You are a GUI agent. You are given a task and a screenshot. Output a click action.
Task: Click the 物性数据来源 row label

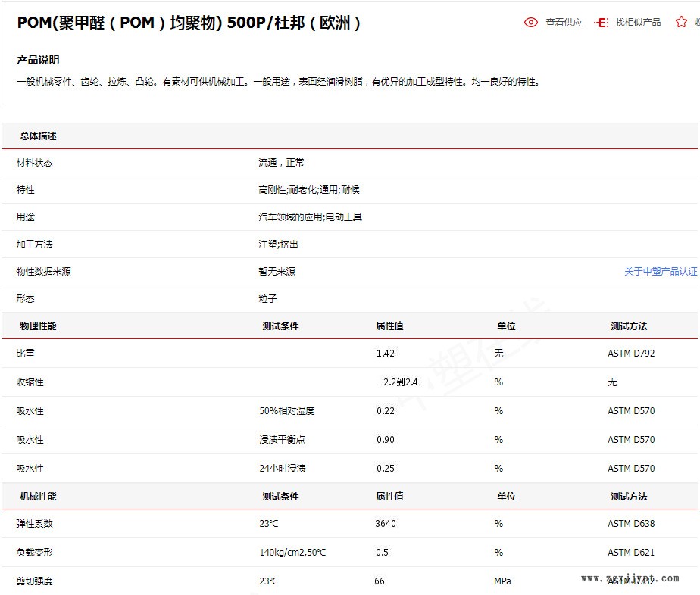pyautogui.click(x=43, y=271)
